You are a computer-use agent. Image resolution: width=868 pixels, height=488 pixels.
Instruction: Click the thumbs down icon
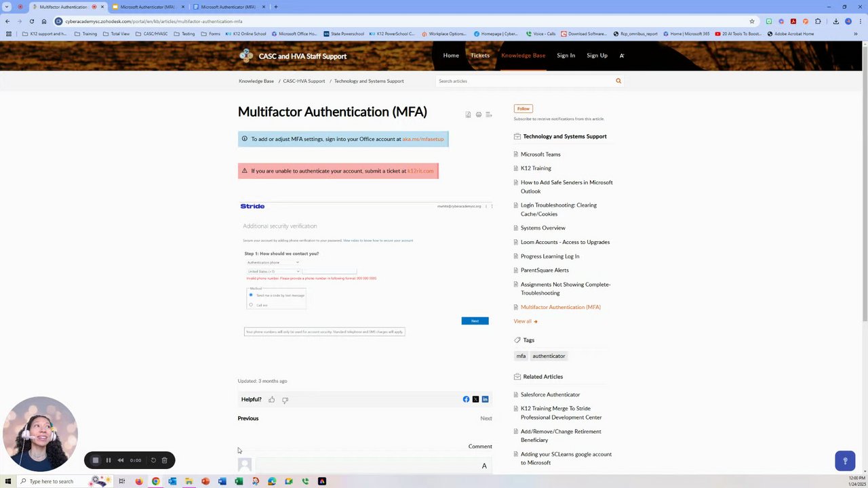pyautogui.click(x=285, y=400)
